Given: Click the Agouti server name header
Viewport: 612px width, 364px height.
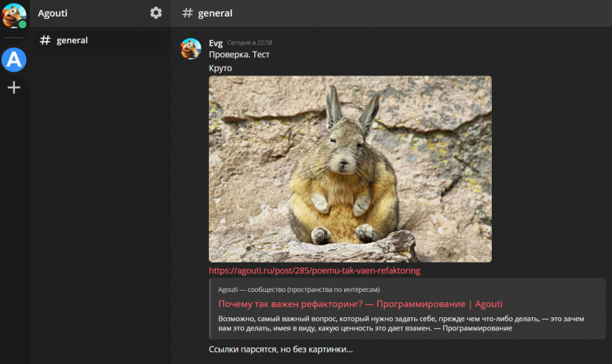Looking at the screenshot, I should tap(53, 13).
